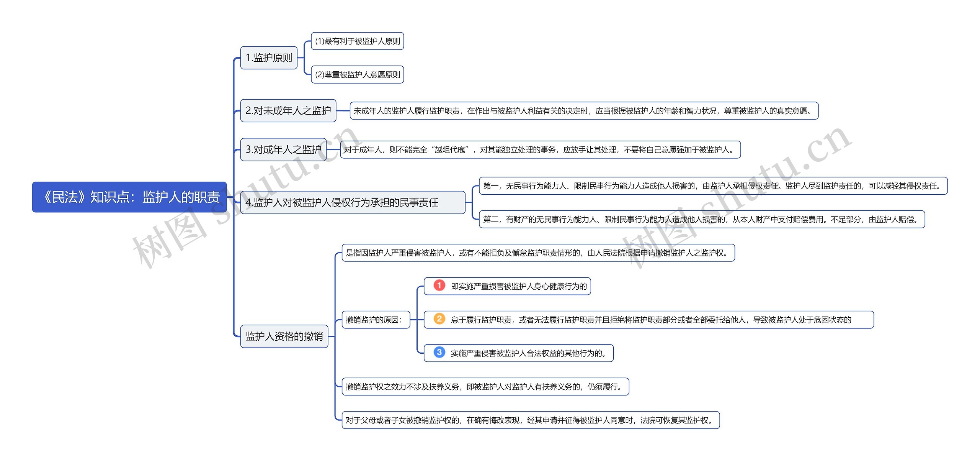The height and width of the screenshot is (461, 980).
Task: Click the (1)最有利于被监护人原则 node
Action: click(x=358, y=41)
